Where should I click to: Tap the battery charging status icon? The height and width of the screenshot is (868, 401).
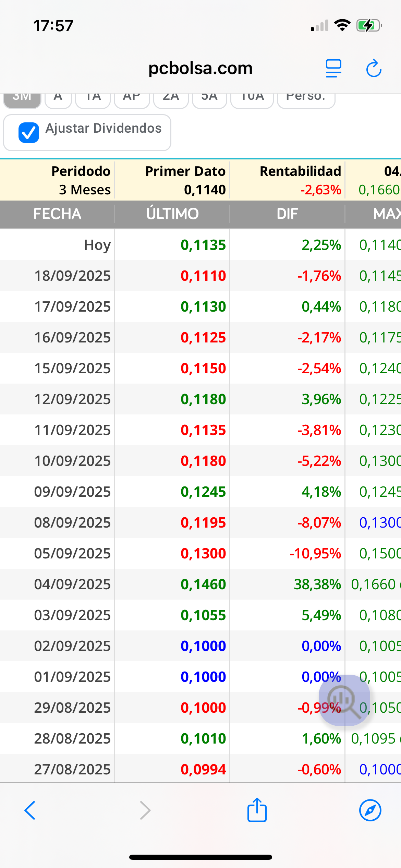click(x=369, y=26)
